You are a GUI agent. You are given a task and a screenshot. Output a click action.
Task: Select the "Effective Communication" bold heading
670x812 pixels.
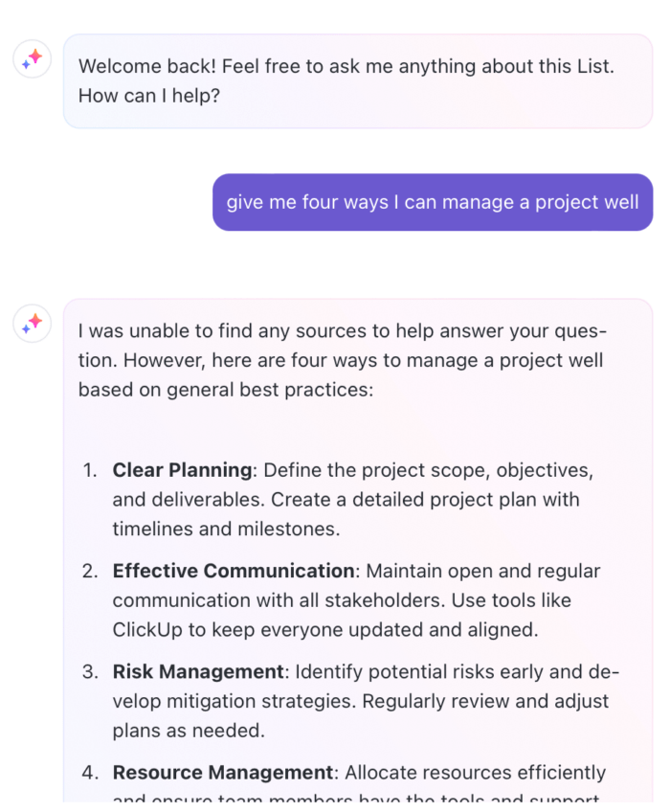[234, 571]
